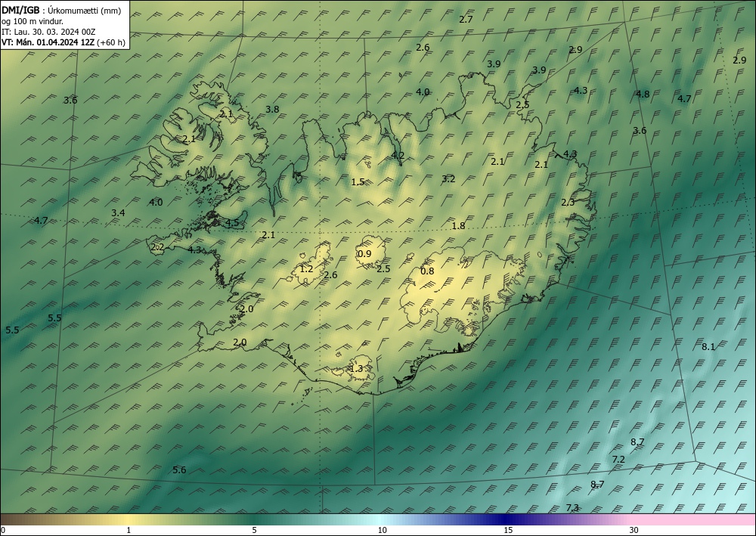Click the glacier value 1.3
The height and width of the screenshot is (536, 756).
coord(356,369)
